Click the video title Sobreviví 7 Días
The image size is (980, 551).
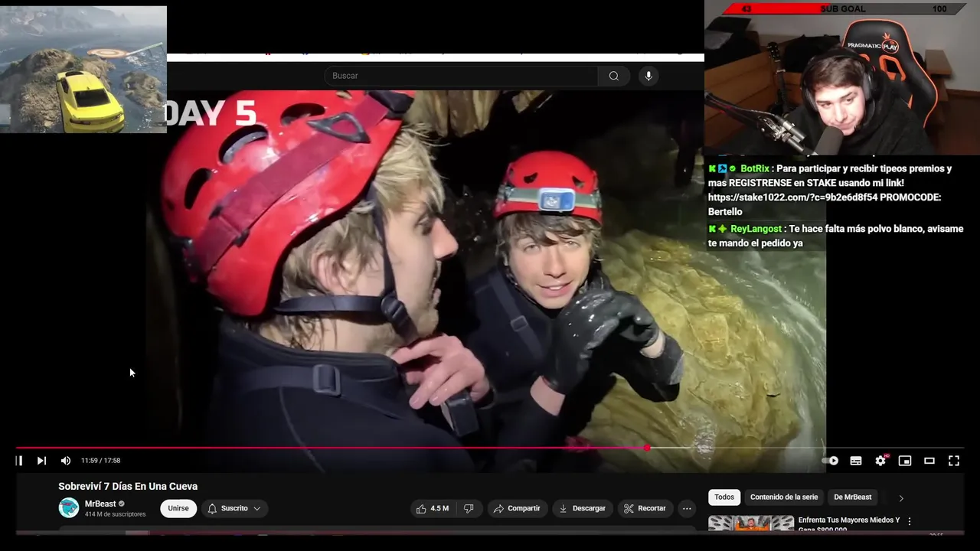pos(128,486)
